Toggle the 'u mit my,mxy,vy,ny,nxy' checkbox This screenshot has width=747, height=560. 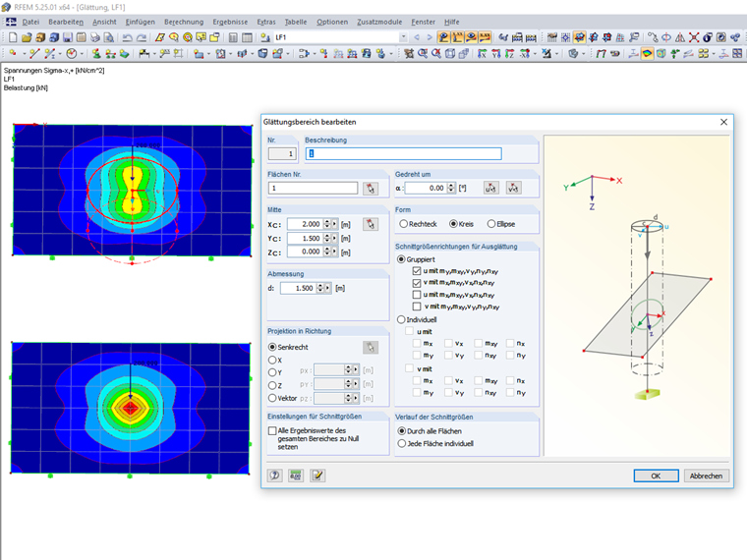417,271
